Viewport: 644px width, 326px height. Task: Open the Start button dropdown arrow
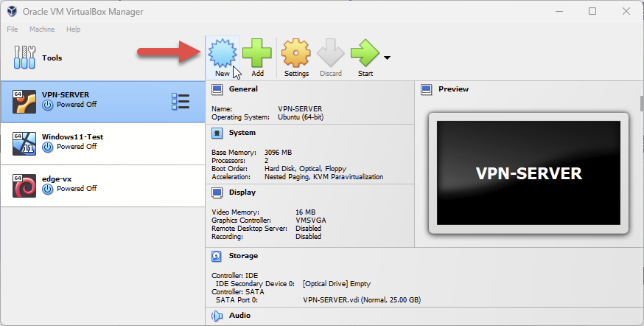(x=387, y=58)
